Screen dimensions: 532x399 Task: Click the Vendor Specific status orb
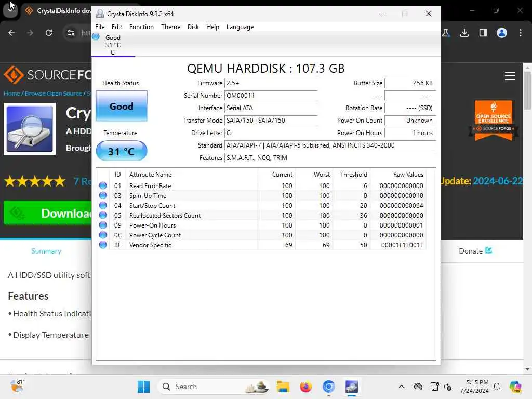(x=103, y=245)
